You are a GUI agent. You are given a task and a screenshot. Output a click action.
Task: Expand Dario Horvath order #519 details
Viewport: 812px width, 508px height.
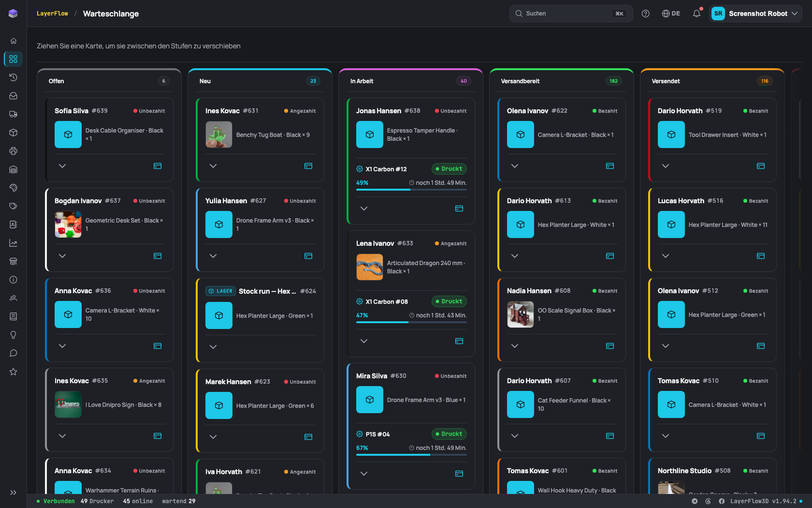point(666,166)
